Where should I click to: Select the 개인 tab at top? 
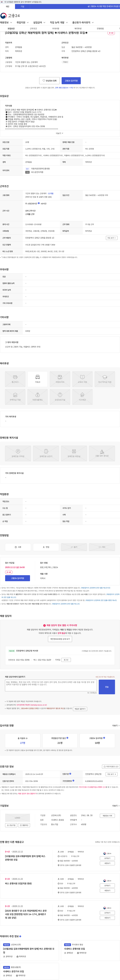click(7, 7)
